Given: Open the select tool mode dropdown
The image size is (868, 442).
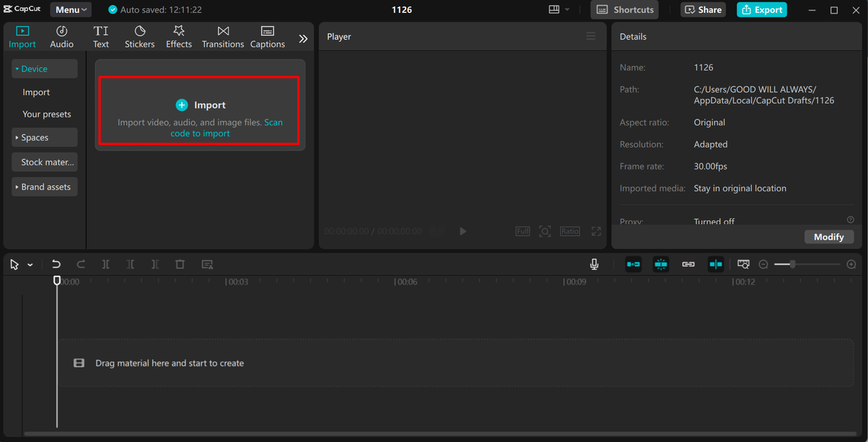Looking at the screenshot, I should [x=30, y=265].
